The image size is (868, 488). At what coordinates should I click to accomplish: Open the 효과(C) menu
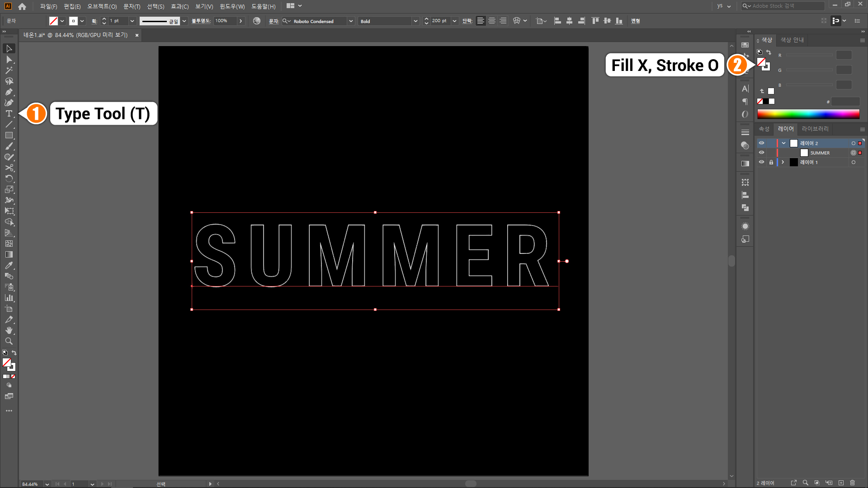[179, 6]
